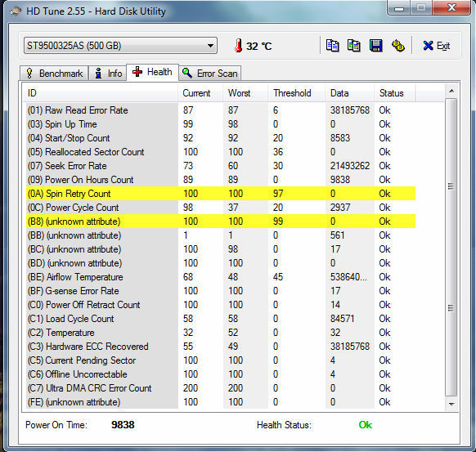
Task: Click the Worst column header
Action: (x=245, y=93)
